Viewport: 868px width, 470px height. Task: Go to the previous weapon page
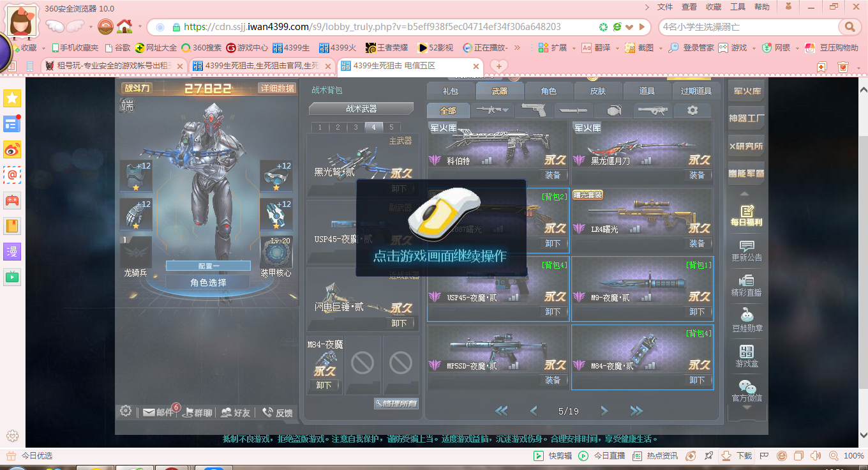(534, 411)
